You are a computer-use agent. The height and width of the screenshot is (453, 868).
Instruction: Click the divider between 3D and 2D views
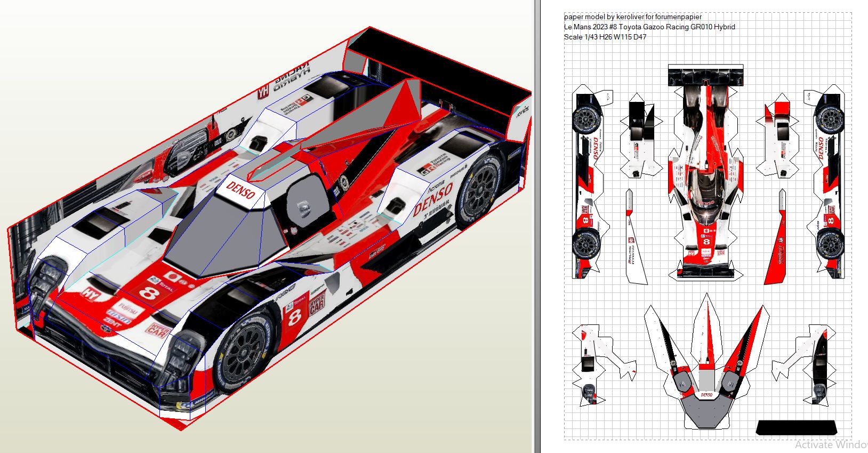coord(536,226)
